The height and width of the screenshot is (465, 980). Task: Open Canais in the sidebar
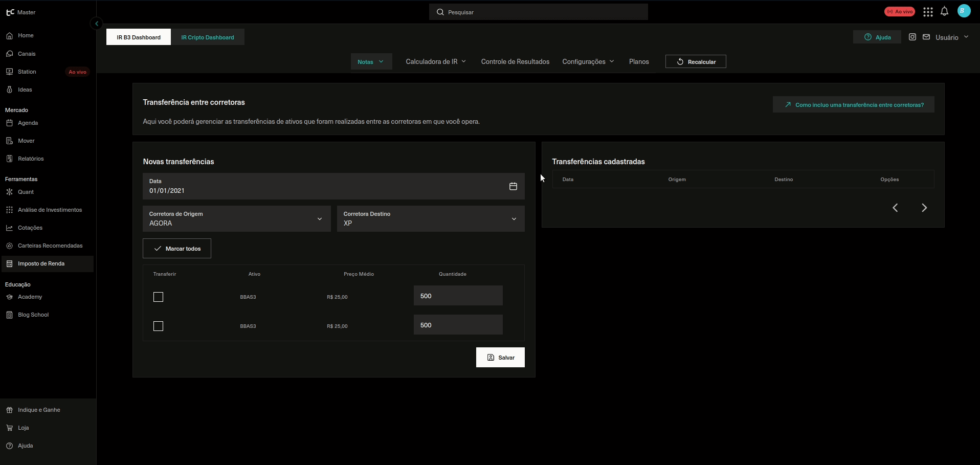(27, 54)
